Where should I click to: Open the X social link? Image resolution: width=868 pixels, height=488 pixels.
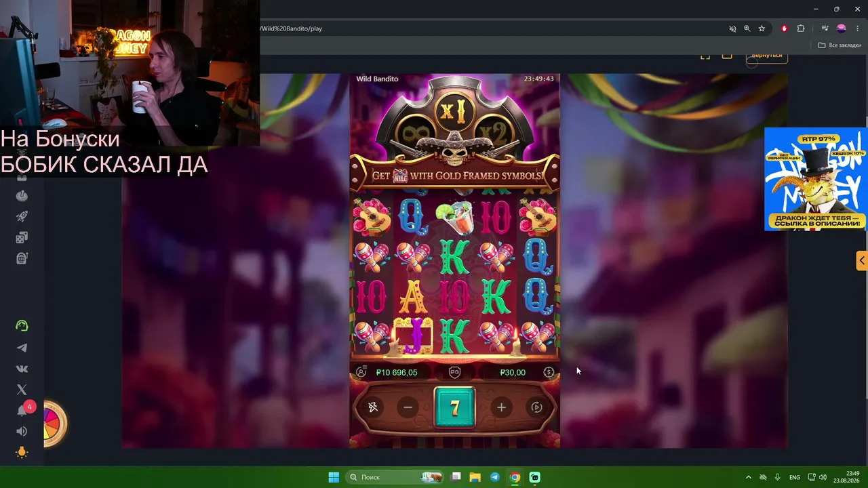click(22, 390)
